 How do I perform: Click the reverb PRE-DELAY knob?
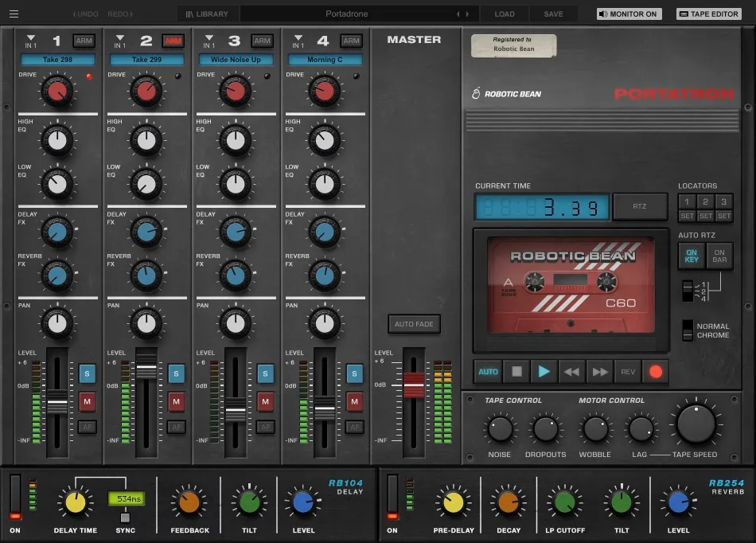pyautogui.click(x=454, y=502)
